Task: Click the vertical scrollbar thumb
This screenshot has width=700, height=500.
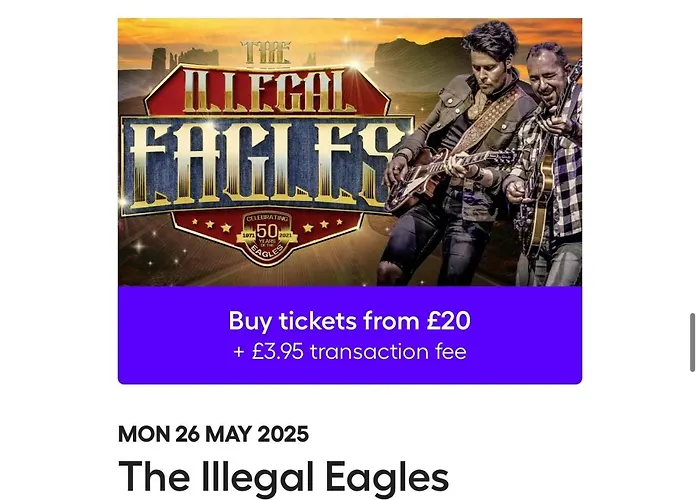Action: [692, 342]
